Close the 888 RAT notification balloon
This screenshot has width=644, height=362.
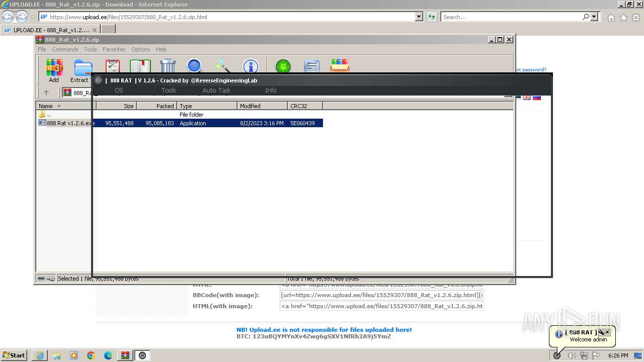(x=607, y=332)
